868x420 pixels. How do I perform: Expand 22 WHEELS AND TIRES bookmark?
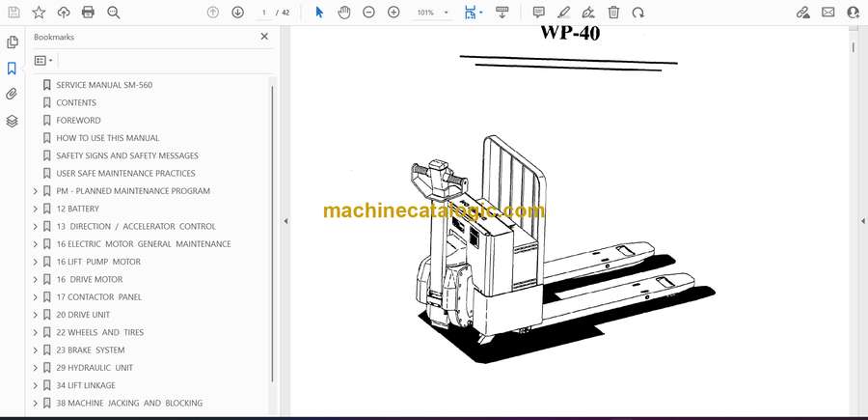[36, 332]
